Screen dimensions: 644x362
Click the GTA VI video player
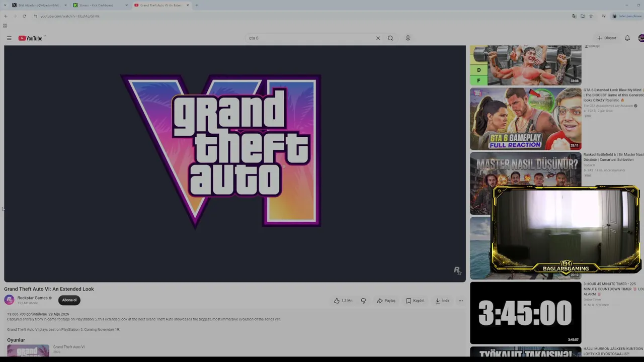tap(235, 164)
